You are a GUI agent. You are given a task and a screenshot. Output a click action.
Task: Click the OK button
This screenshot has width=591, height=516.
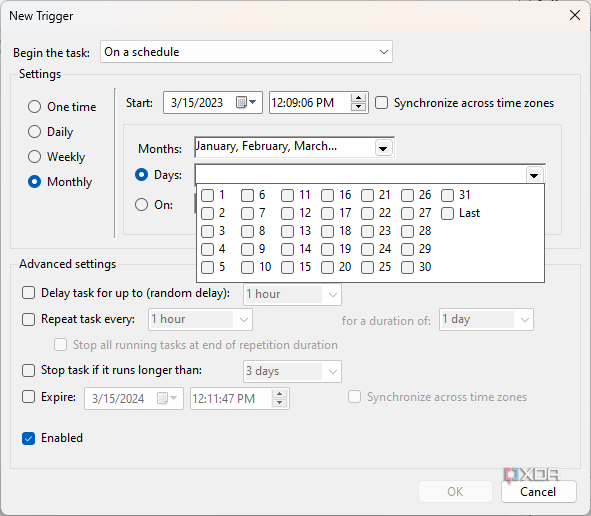[455, 492]
